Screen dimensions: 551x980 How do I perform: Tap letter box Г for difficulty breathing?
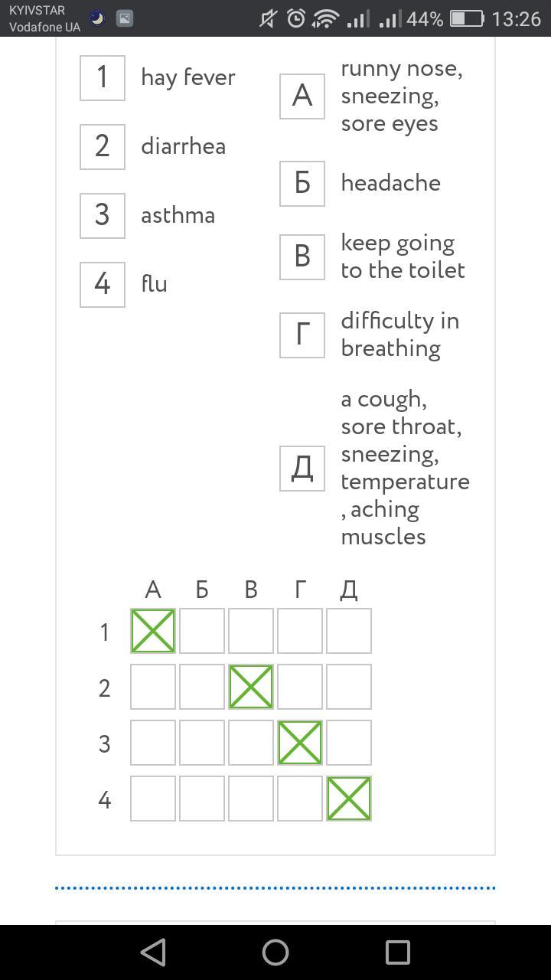click(x=302, y=335)
